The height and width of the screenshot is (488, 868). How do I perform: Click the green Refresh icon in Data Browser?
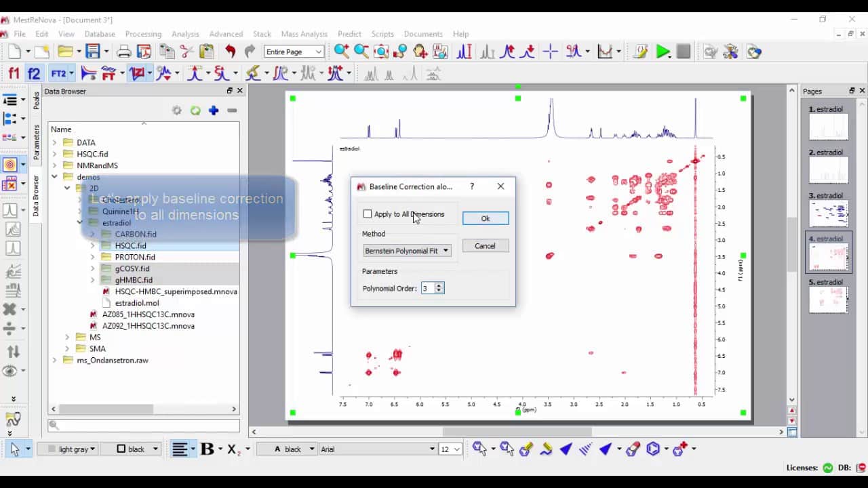click(195, 110)
